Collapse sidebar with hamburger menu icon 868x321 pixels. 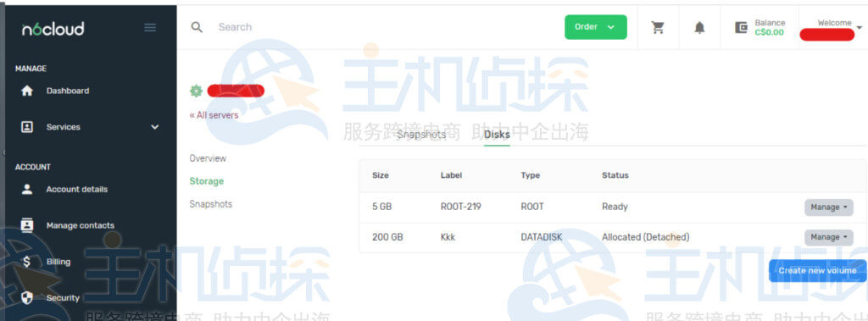coord(150,27)
